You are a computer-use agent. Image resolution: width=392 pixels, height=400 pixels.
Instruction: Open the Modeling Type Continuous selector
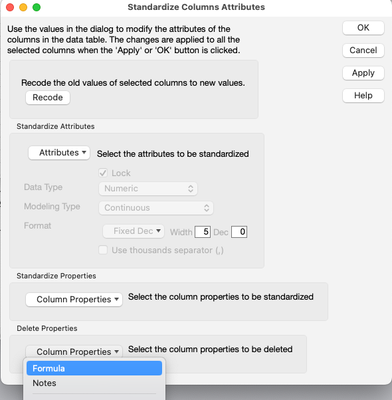[156, 208]
